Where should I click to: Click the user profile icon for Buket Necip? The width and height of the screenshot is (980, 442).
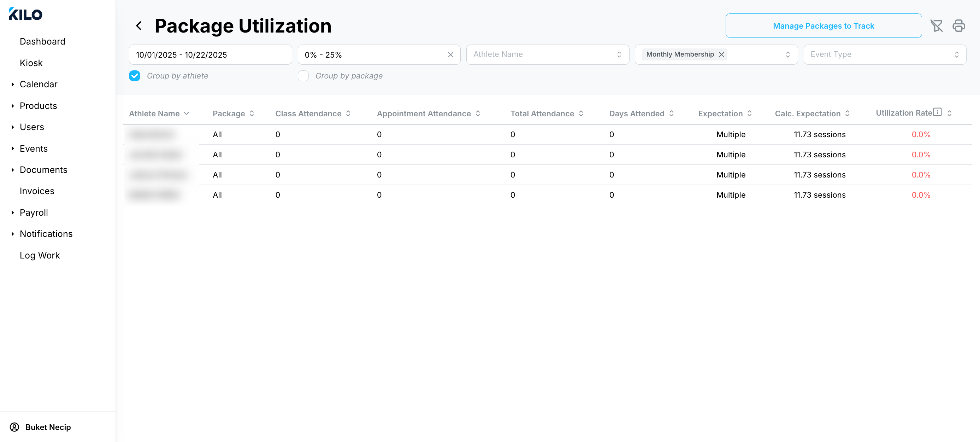point(14,427)
